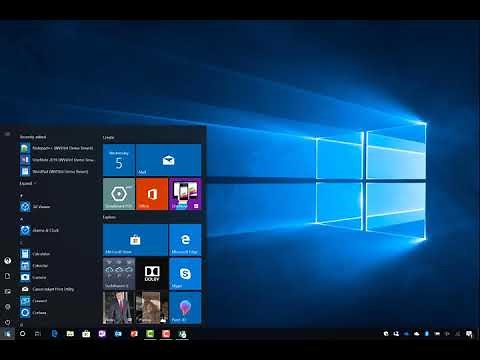The image size is (480, 360).
Task: Open Task View on the taskbar
Action: [38, 334]
